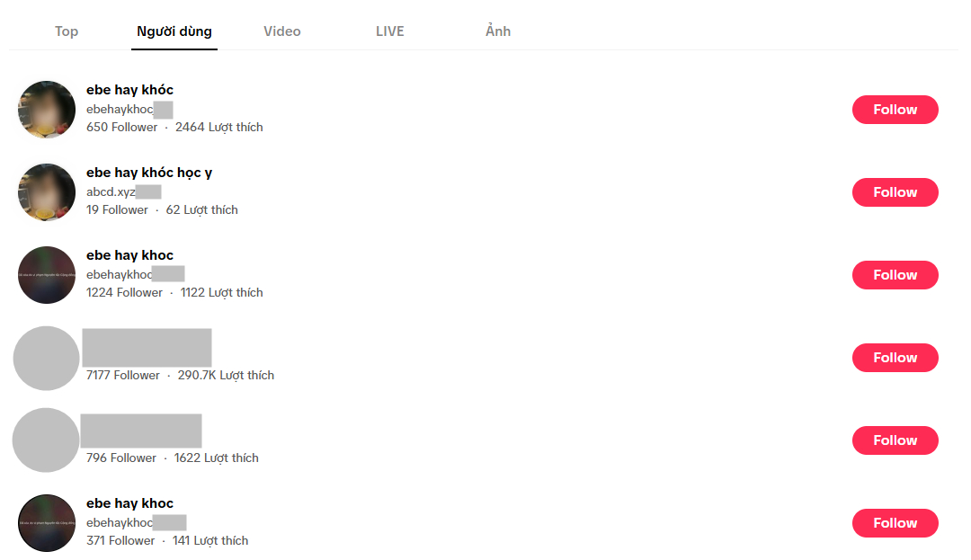Viewport: 971px width, 560px height.
Task: Click the 19 Follower count
Action: (x=117, y=209)
